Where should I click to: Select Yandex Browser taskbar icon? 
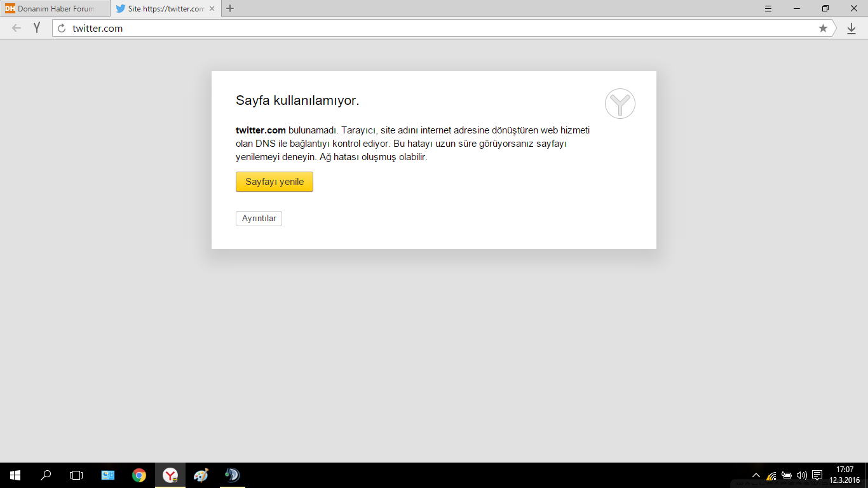170,475
